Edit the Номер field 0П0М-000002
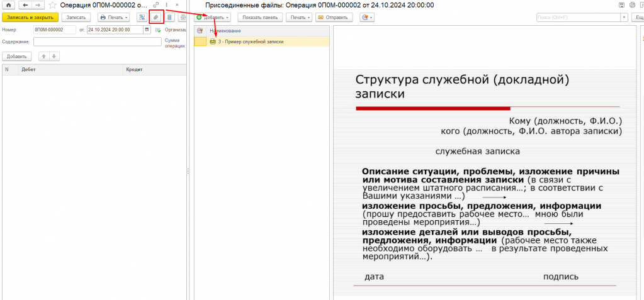 coord(55,30)
